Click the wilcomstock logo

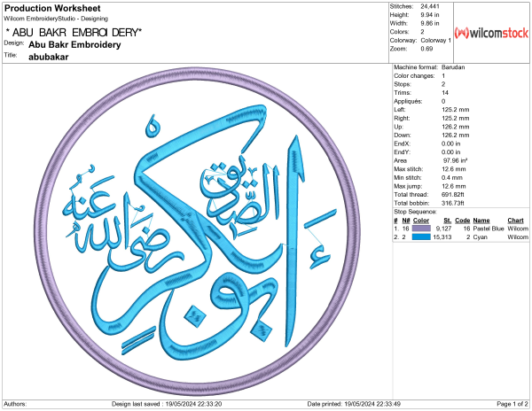coord(491,33)
